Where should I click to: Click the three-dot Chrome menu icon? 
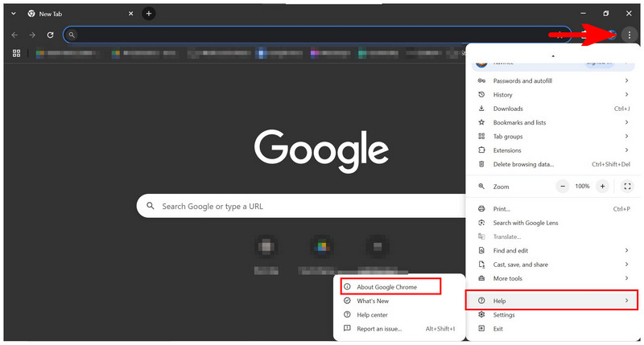coord(629,35)
